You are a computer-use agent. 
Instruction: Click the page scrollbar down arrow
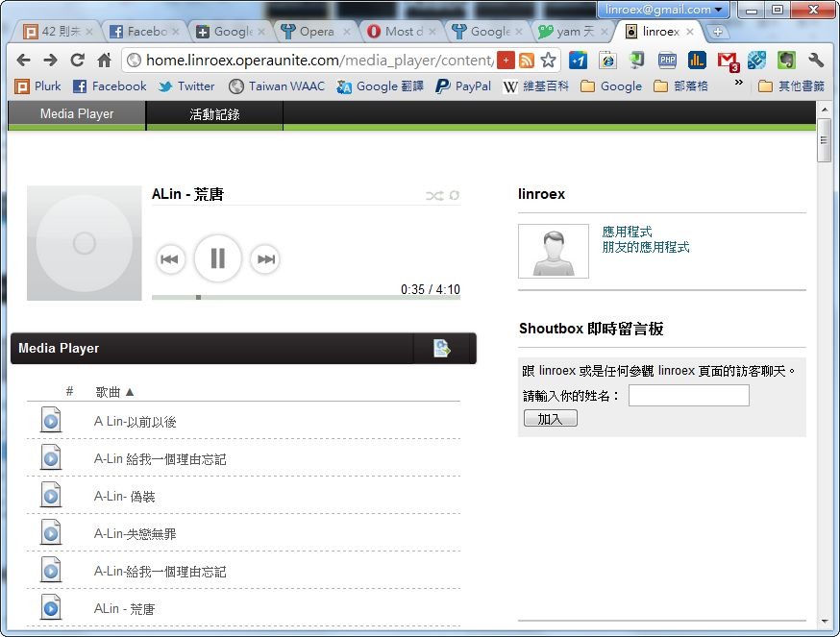tap(824, 622)
